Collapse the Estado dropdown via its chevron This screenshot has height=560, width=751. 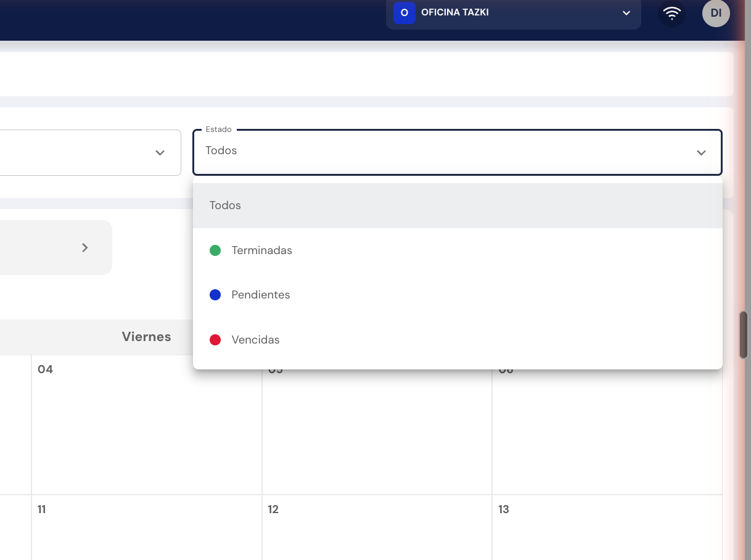click(701, 153)
